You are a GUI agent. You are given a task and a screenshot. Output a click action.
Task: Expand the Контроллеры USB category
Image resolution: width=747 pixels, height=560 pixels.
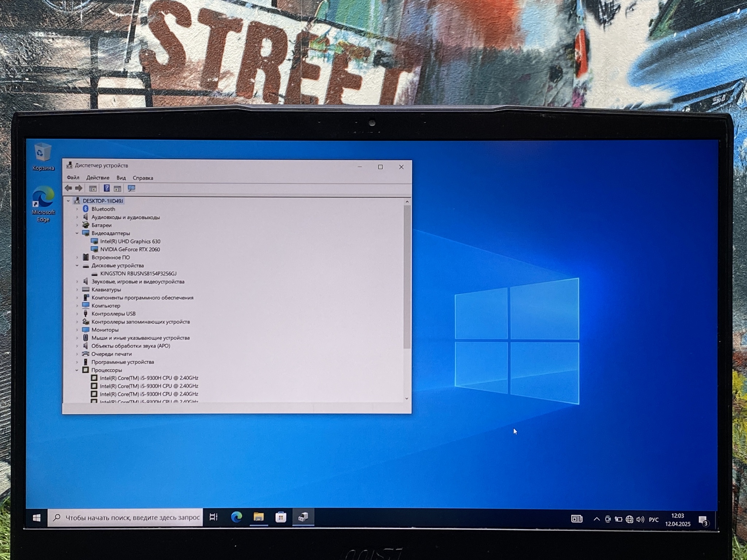coord(77,314)
